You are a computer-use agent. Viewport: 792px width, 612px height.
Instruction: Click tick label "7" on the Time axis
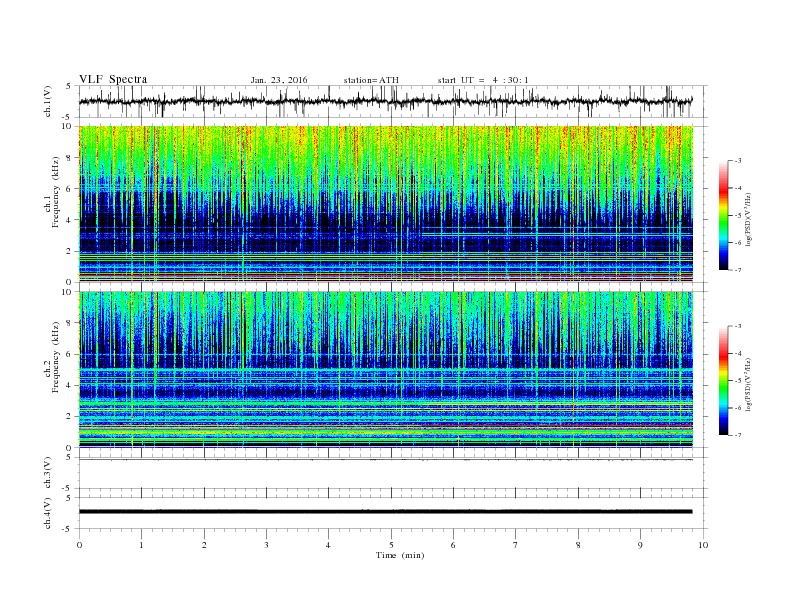point(516,545)
